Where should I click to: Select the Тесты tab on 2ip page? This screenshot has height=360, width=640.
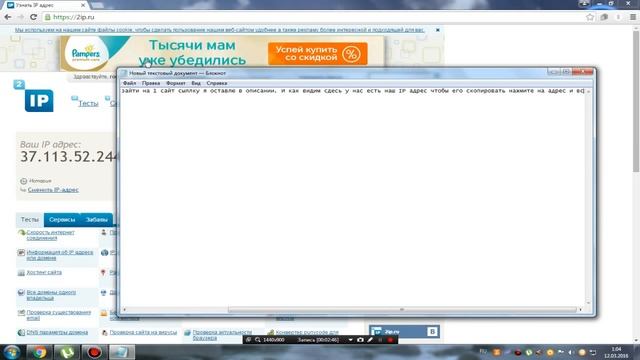tap(30, 220)
